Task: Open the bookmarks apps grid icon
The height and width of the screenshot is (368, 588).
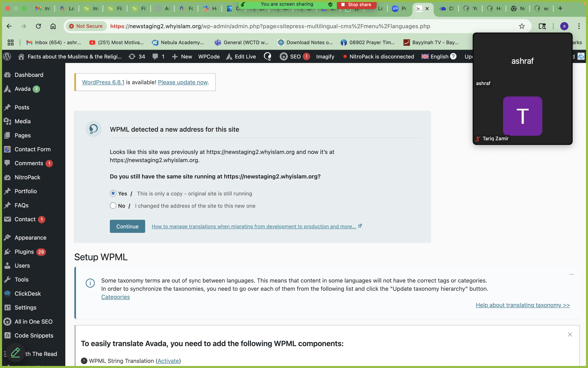Action: [10, 42]
